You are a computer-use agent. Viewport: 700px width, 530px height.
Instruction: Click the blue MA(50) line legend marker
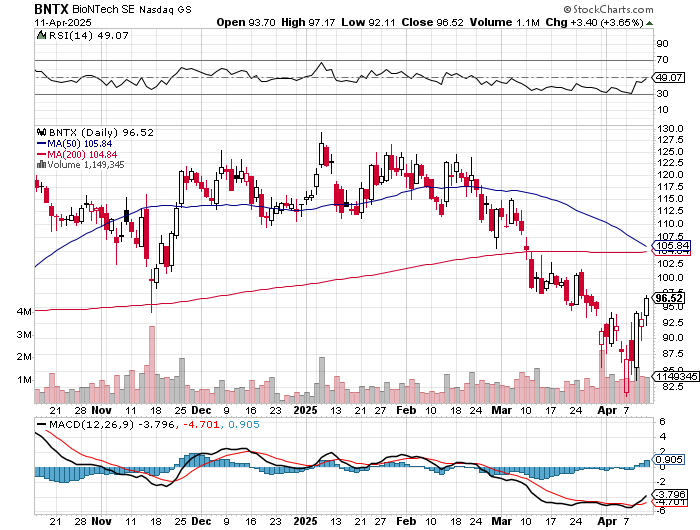[42, 144]
